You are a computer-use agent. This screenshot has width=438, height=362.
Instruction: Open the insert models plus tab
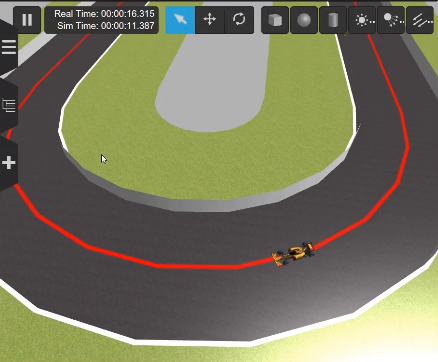[x=9, y=163]
